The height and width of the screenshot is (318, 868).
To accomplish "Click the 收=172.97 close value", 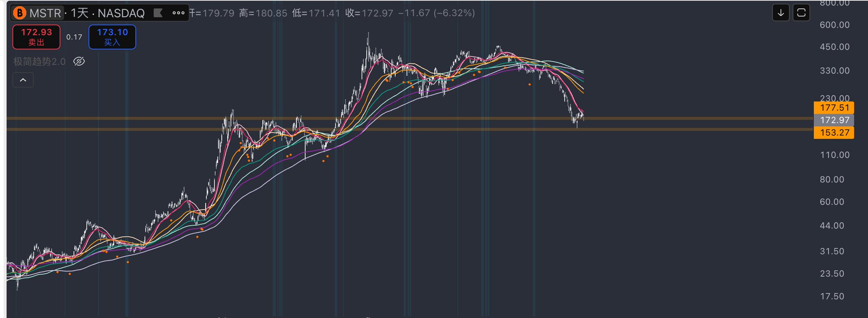I will [x=369, y=13].
